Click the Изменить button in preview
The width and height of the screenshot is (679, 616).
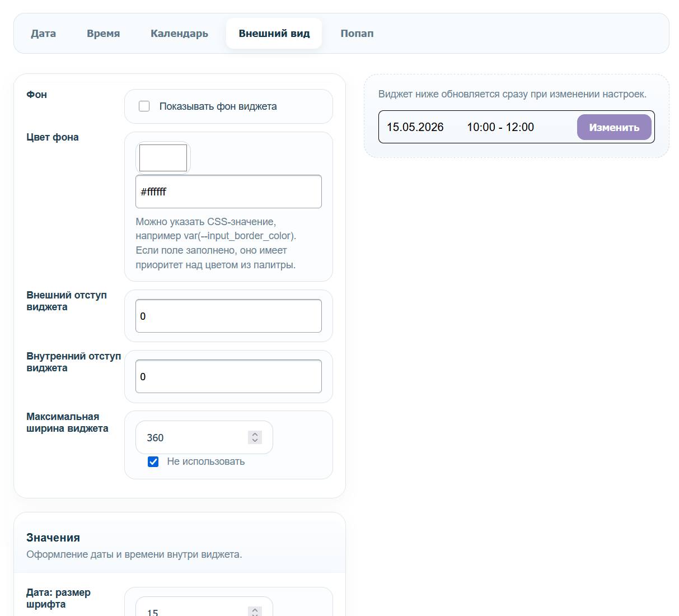click(x=614, y=127)
